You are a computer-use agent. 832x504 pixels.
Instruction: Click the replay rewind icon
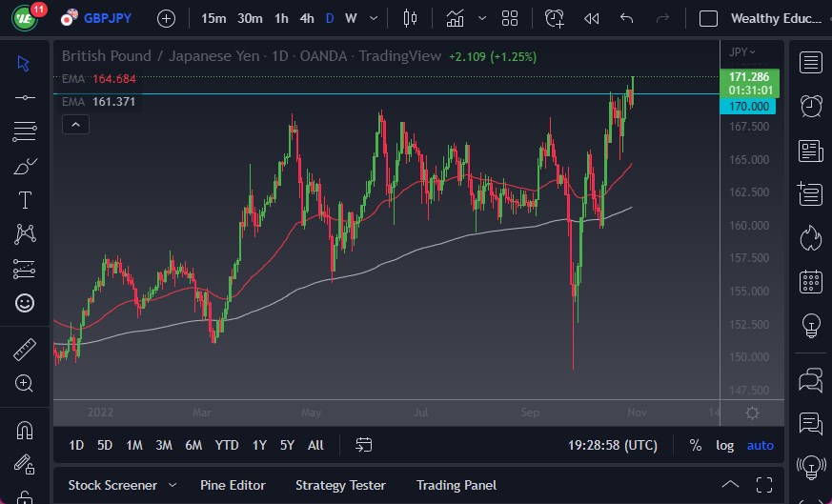pos(591,18)
